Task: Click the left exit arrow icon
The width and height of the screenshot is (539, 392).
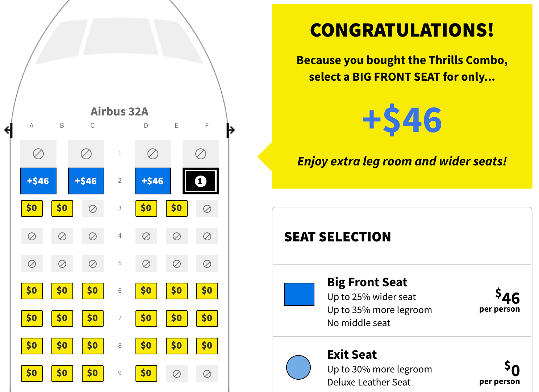Action: [x=8, y=130]
